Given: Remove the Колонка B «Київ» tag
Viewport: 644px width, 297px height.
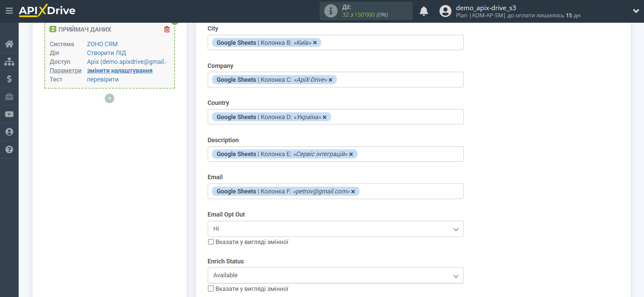Looking at the screenshot, I should 315,43.
